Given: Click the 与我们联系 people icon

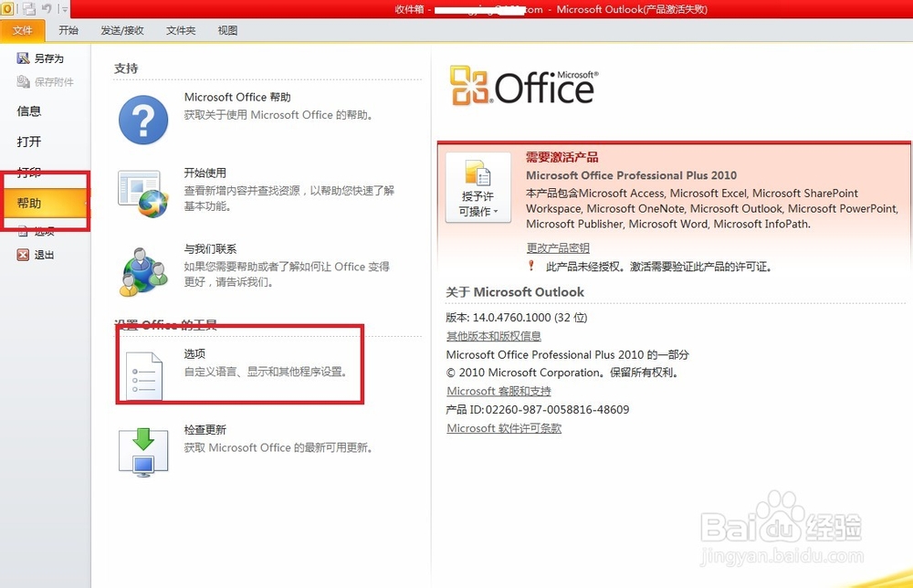Looking at the screenshot, I should point(143,271).
